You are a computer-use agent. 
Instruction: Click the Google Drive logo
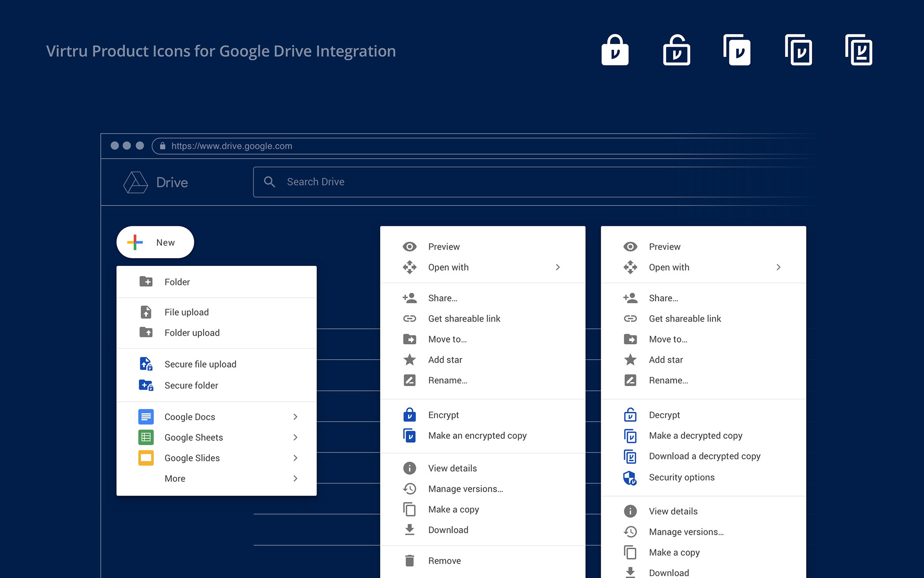(x=135, y=182)
